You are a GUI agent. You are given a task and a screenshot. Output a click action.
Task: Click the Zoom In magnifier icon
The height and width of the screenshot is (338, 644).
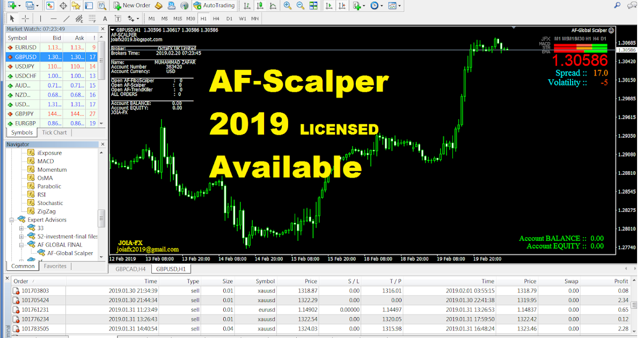(288, 5)
